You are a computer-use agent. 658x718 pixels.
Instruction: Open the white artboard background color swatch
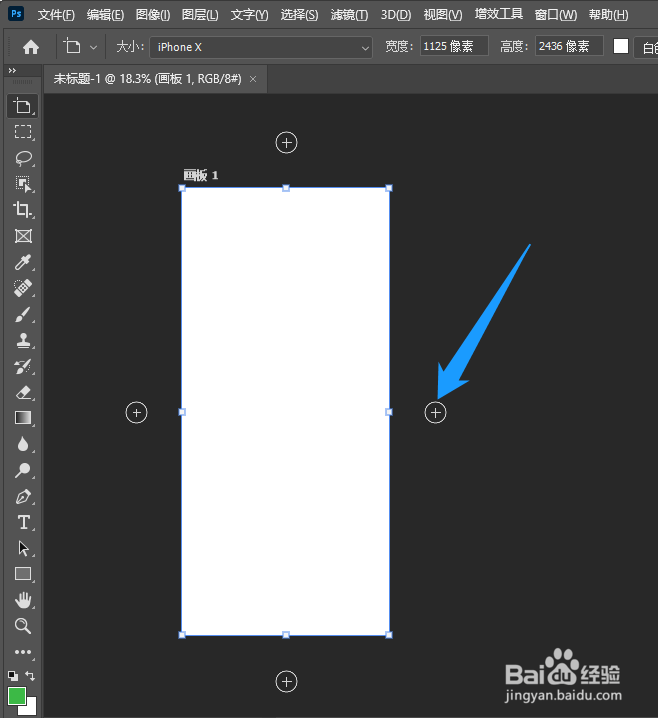coord(621,46)
